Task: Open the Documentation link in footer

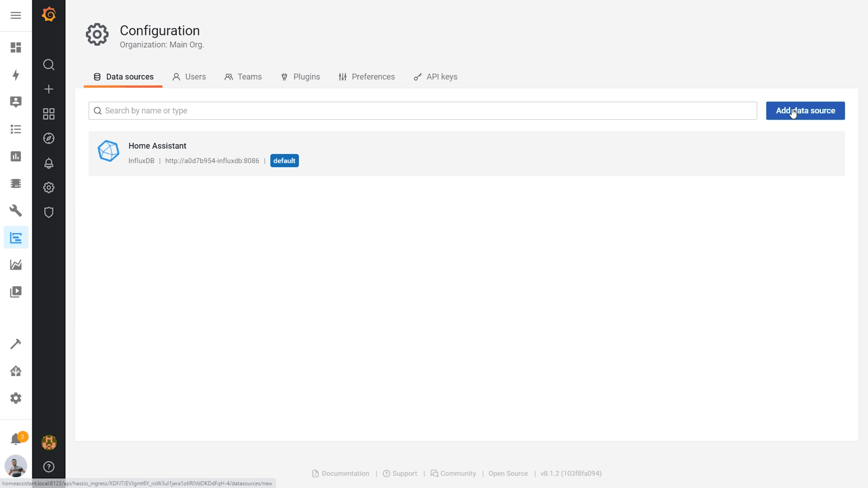Action: (345, 473)
